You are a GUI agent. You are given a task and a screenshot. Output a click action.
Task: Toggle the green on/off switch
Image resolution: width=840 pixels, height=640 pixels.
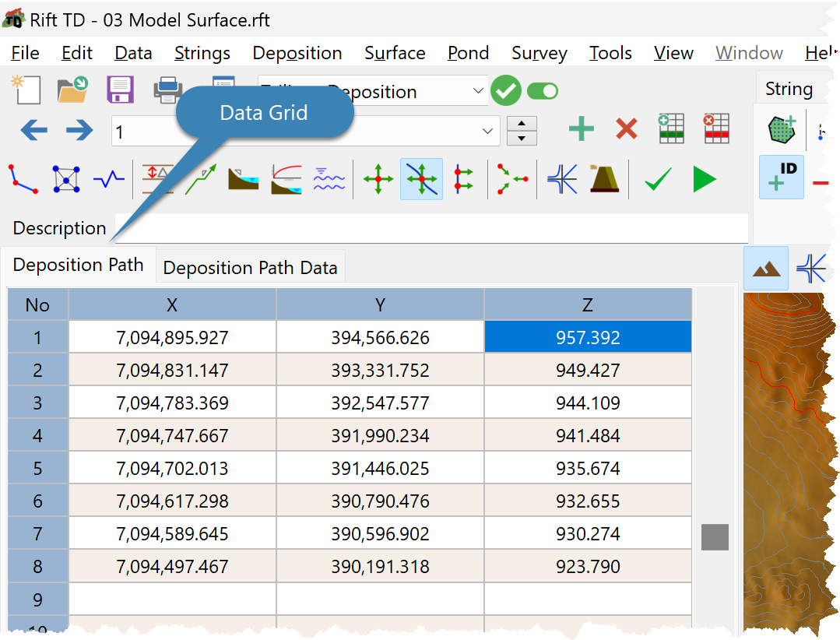coord(543,92)
